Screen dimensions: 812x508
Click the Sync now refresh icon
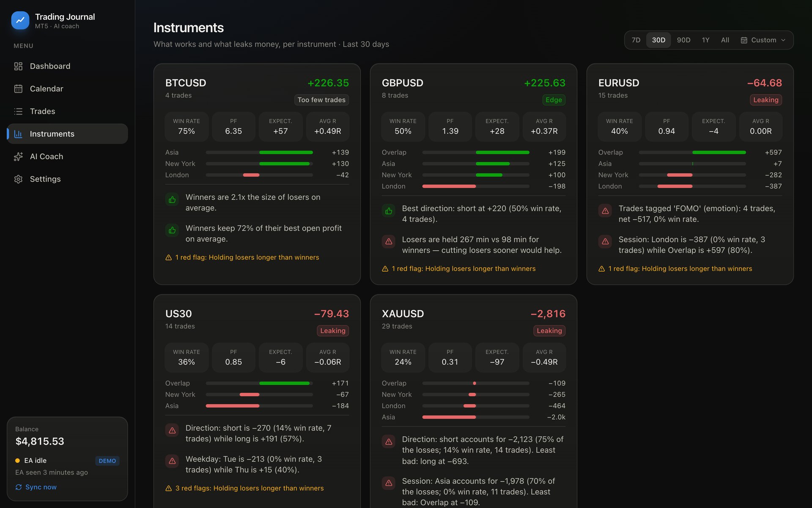(x=19, y=487)
